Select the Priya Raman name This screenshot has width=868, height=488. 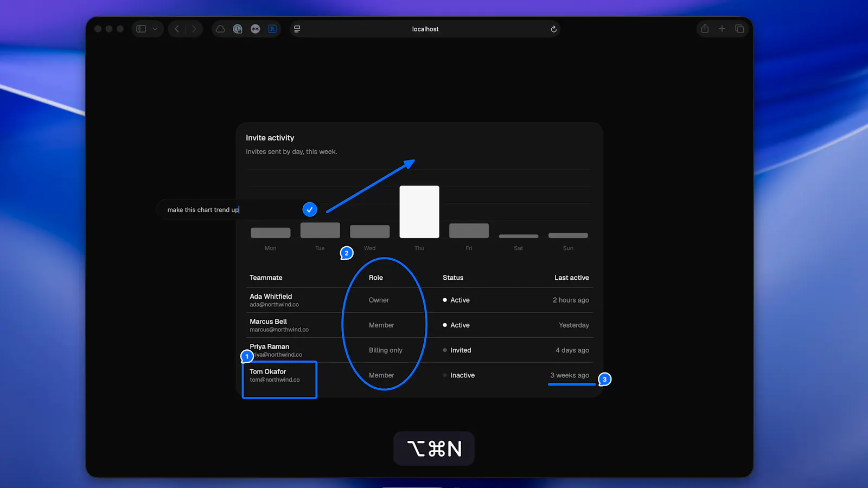(269, 346)
